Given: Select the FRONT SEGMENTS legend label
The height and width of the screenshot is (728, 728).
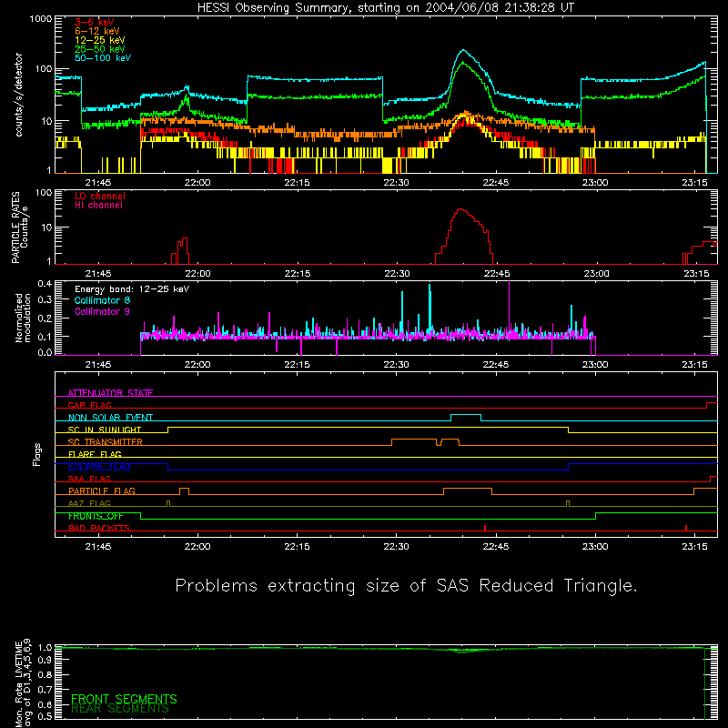Looking at the screenshot, I should tap(124, 699).
